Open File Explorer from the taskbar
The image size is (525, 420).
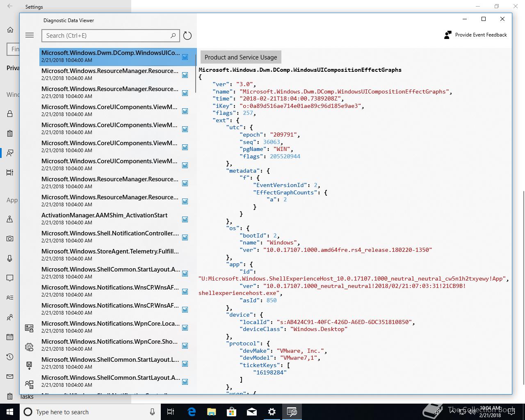pyautogui.click(x=212, y=412)
